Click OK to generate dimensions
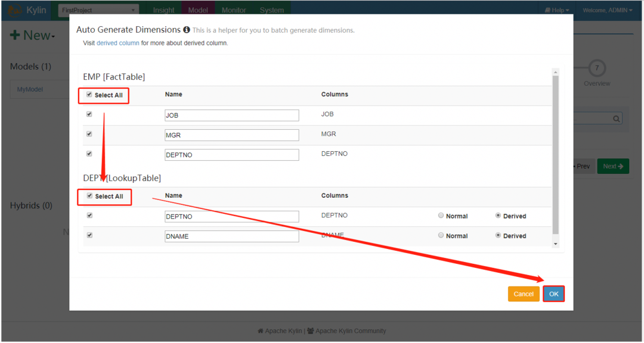 [x=553, y=294]
